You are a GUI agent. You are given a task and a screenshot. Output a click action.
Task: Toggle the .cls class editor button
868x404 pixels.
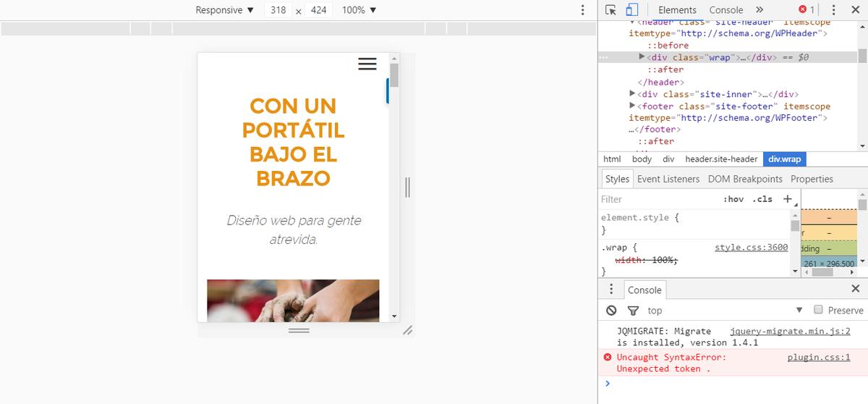pos(762,199)
